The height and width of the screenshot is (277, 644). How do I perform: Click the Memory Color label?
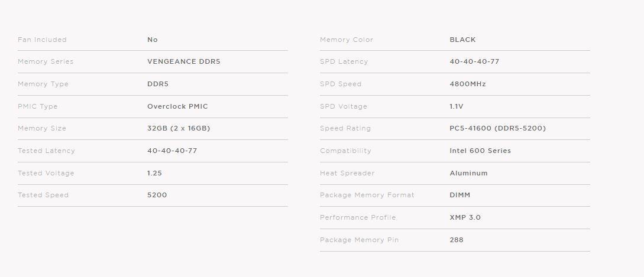[x=347, y=40]
